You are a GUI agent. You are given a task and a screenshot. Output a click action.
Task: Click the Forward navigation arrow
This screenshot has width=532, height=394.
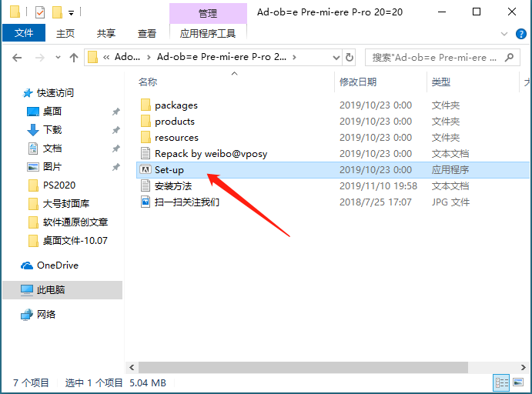point(40,58)
